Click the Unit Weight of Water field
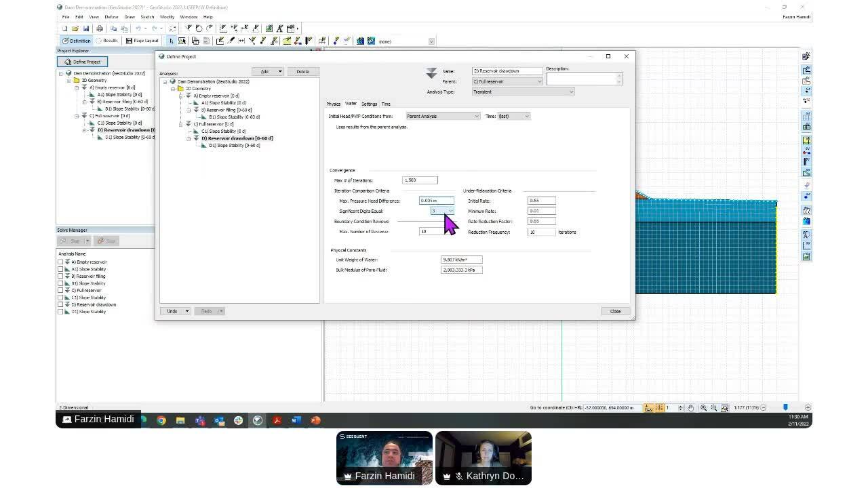The height and width of the screenshot is (488, 868). point(461,260)
